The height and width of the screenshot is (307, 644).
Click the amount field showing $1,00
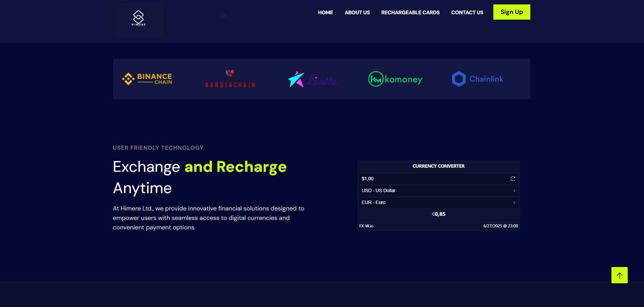[434, 179]
